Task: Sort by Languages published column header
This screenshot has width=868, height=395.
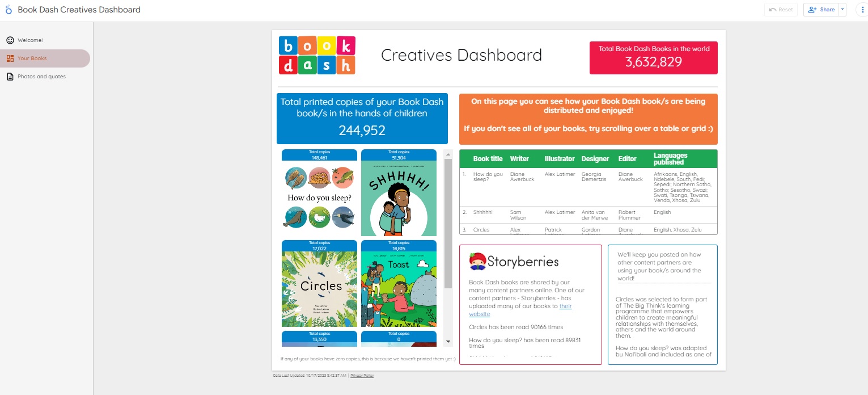Action: tap(671, 159)
